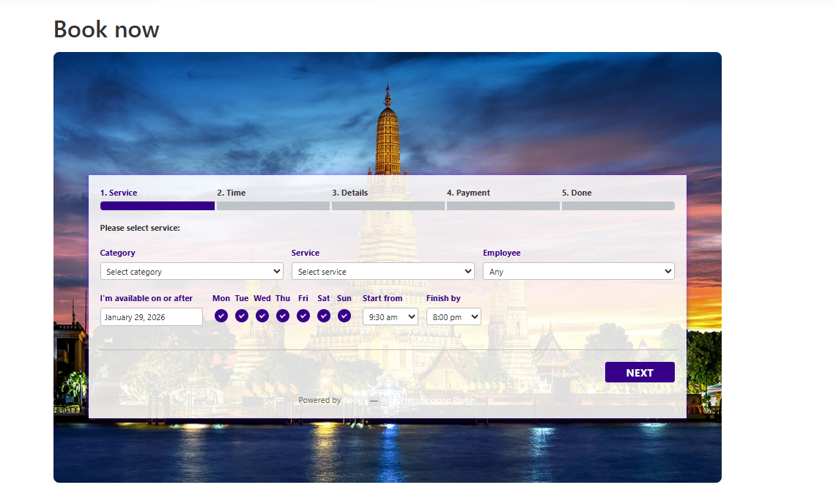
Task: Toggle the Thu day checkmark
Action: (x=283, y=316)
